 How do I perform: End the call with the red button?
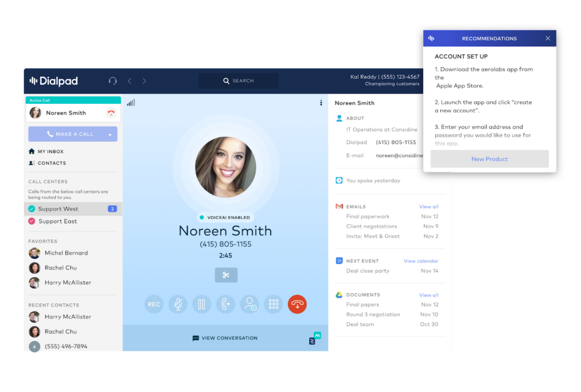pos(297,304)
